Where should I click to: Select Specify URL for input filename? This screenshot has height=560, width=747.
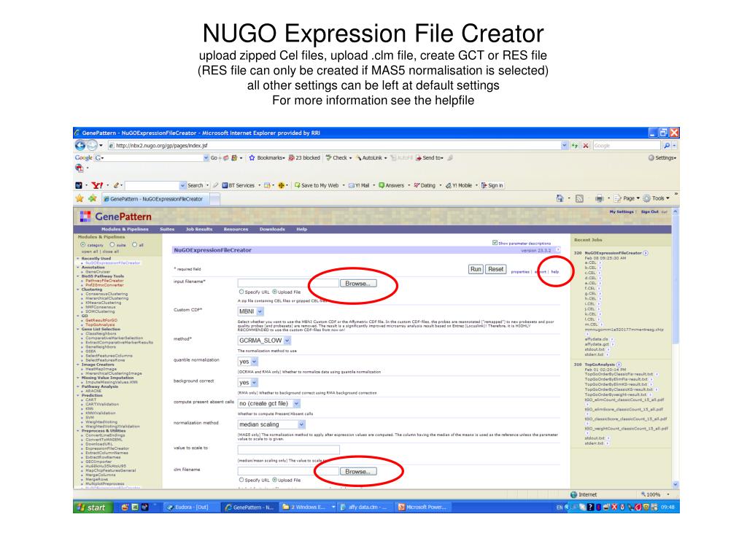point(241,292)
